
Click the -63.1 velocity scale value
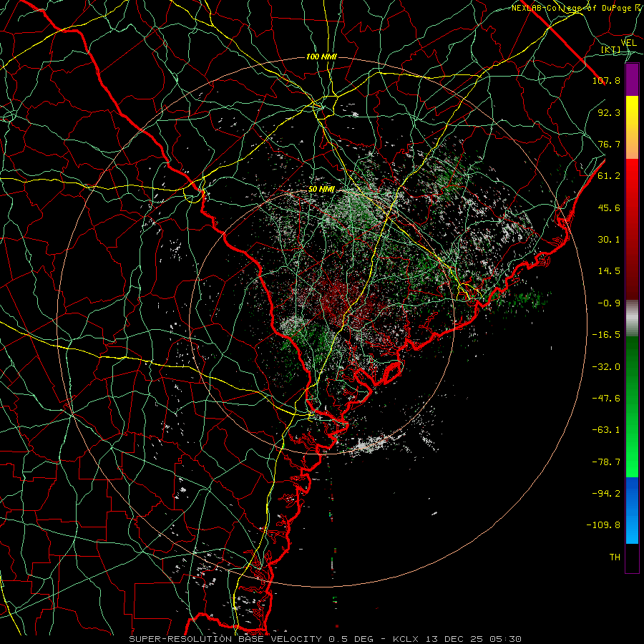coord(606,430)
